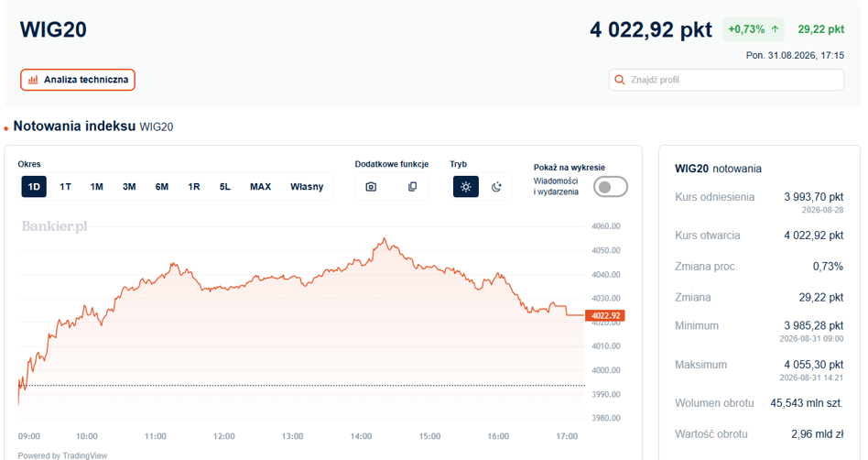Open the Własny custom period option
Image resolution: width=868 pixels, height=460 pixels.
[307, 187]
